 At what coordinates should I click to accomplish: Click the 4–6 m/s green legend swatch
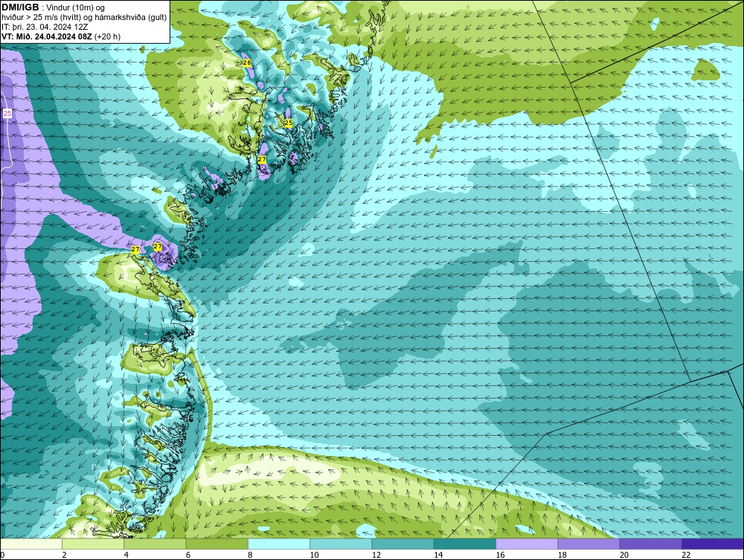click(155, 544)
